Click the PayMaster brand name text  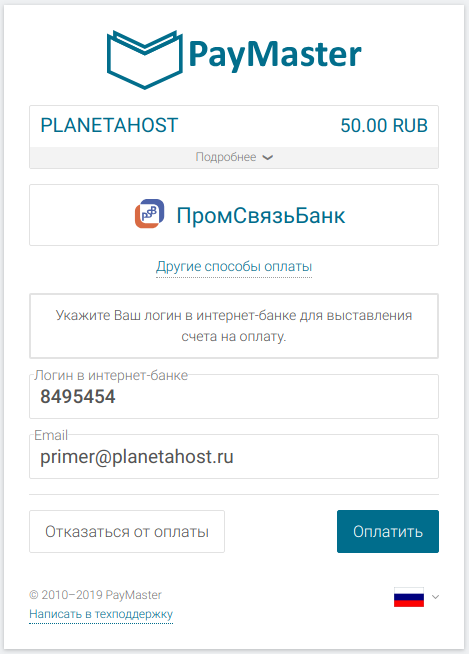[x=275, y=55]
